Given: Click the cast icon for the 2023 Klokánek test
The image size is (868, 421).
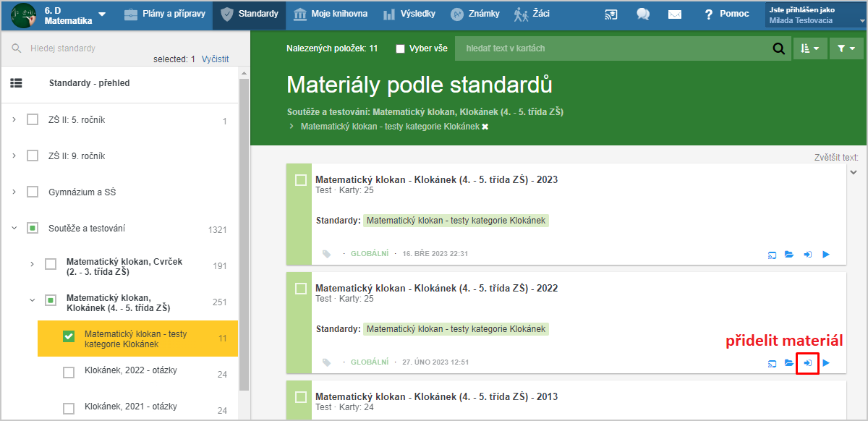Looking at the screenshot, I should coord(773,255).
